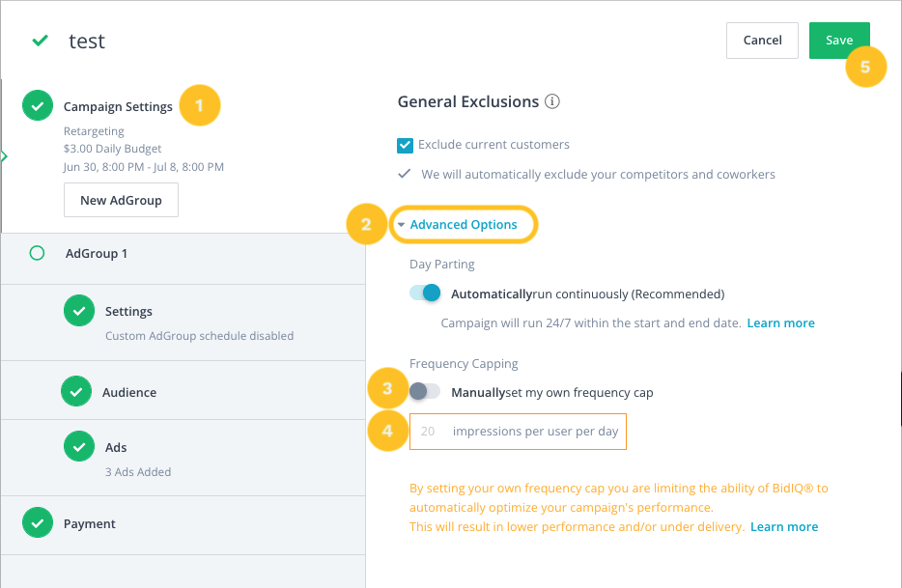Click the green checkmark beside Payment
The width and height of the screenshot is (902, 588).
coord(36,523)
